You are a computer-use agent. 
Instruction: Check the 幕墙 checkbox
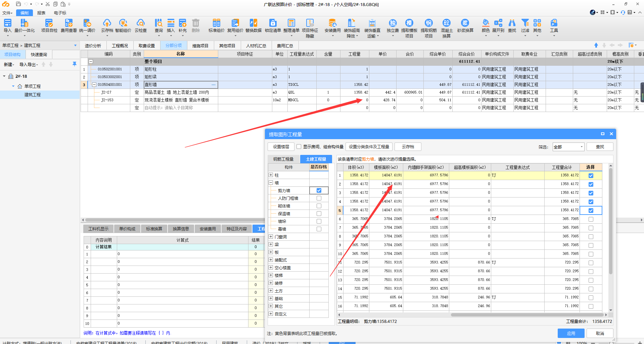pos(319,229)
